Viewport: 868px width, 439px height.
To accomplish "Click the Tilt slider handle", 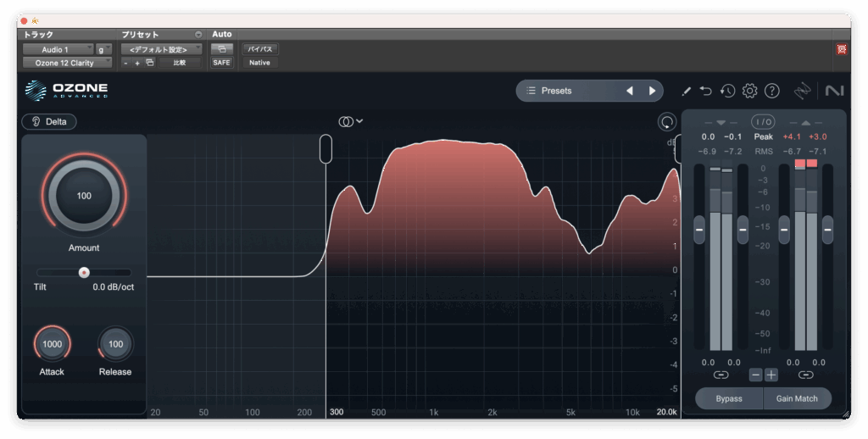I will (84, 272).
